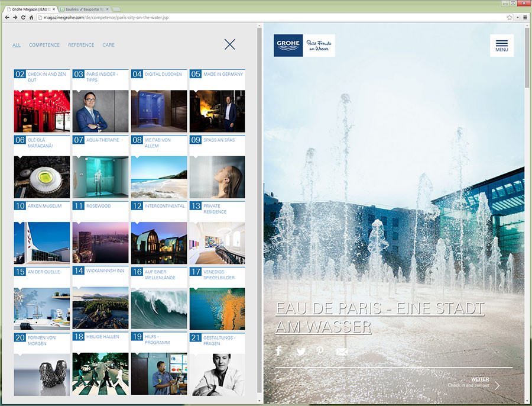This screenshot has height=406, width=532.
Task: Click the Weiter Check in and zen out link
Action: coord(468,382)
